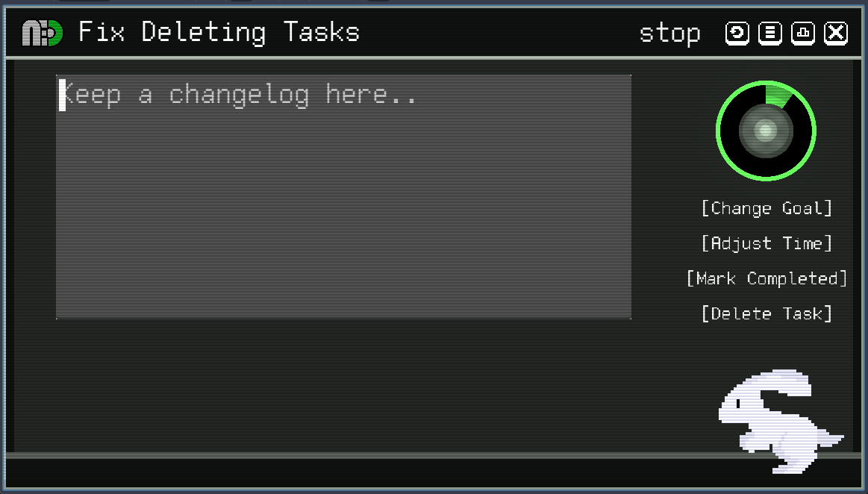868x494 pixels.
Task: Mark the task as completed
Action: (766, 278)
